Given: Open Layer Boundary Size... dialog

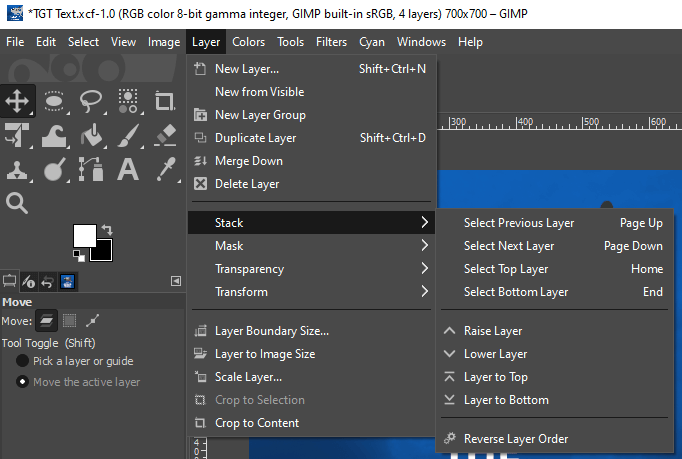Looking at the screenshot, I should tap(311, 331).
